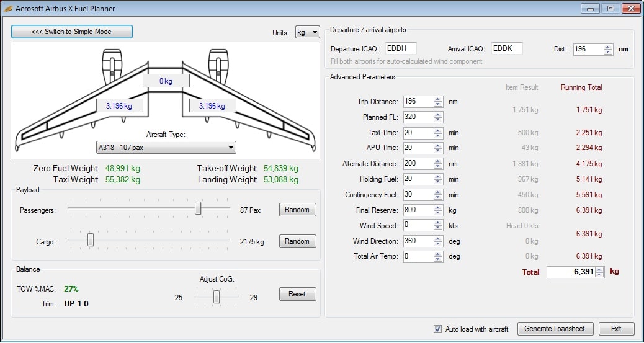Randomize the Passengers count
The image size is (644, 343).
(x=297, y=210)
